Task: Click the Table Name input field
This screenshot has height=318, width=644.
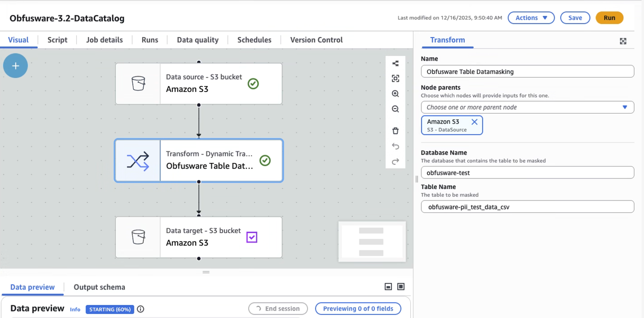Action: [x=527, y=206]
